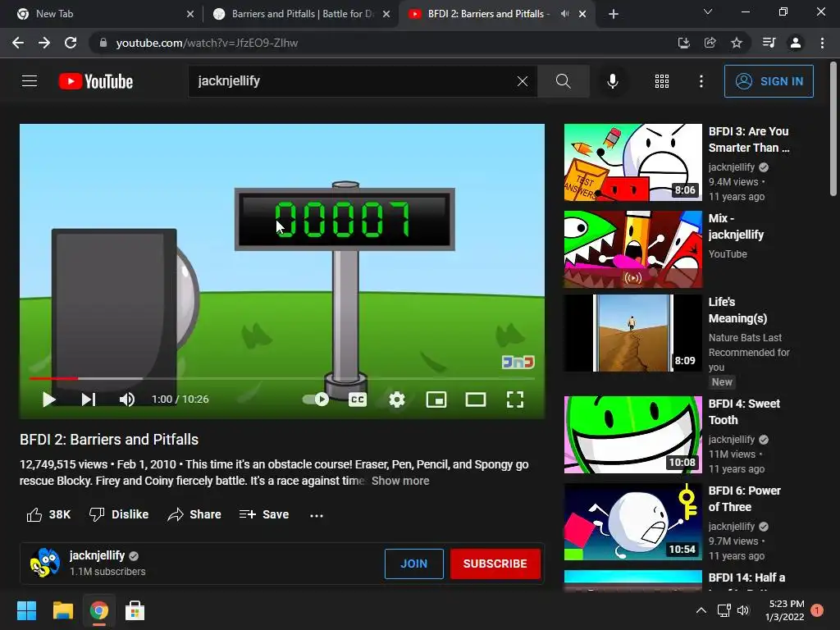
Task: Click the JOIN membership button
Action: coord(414,564)
